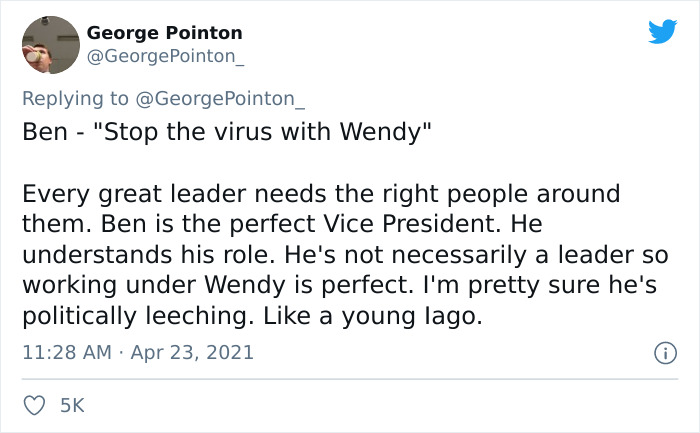Open the @GeorgePointon_ handle below the name
The height and width of the screenshot is (433, 700).
pos(164,57)
